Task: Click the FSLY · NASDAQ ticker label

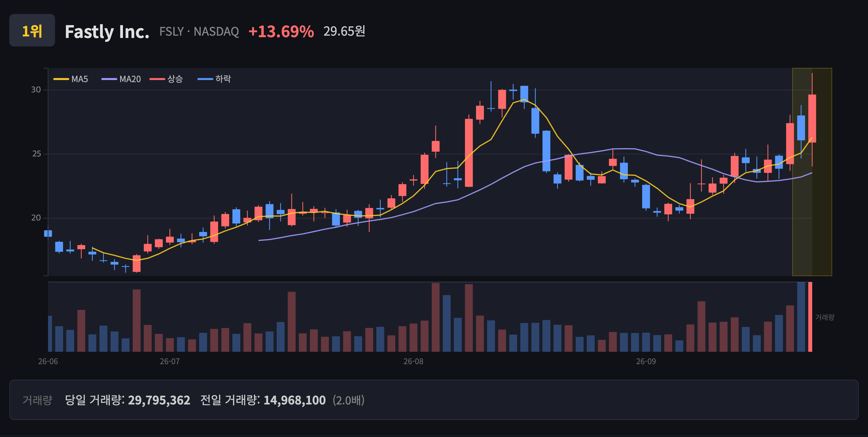Action: [x=199, y=32]
